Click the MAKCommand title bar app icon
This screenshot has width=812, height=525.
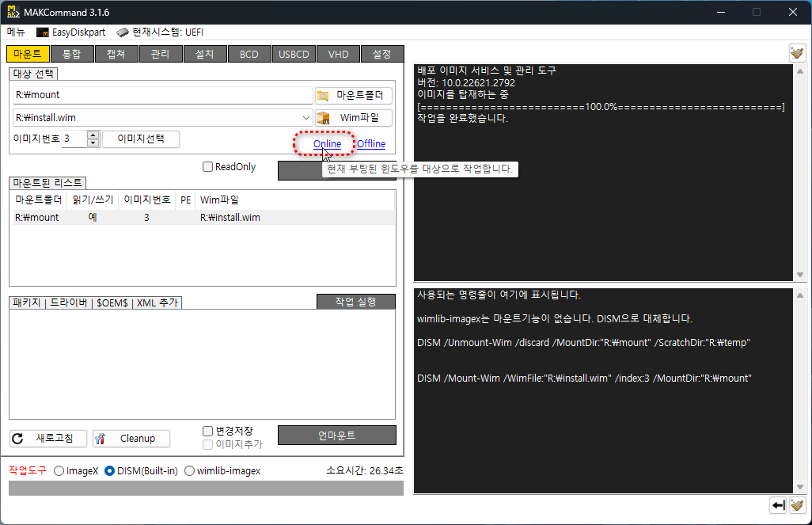tap(13, 11)
